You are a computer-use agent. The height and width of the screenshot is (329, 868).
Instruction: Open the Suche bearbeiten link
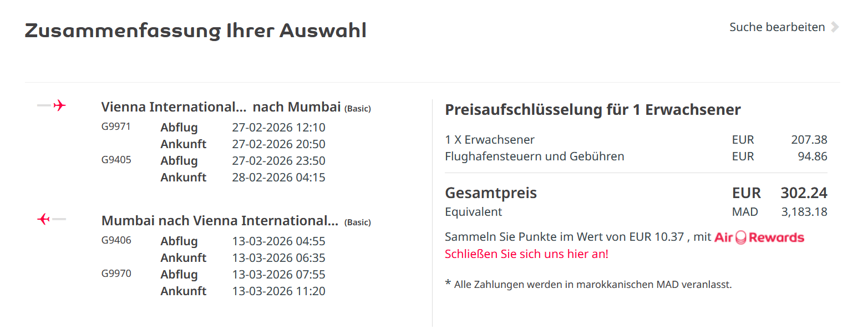click(777, 27)
